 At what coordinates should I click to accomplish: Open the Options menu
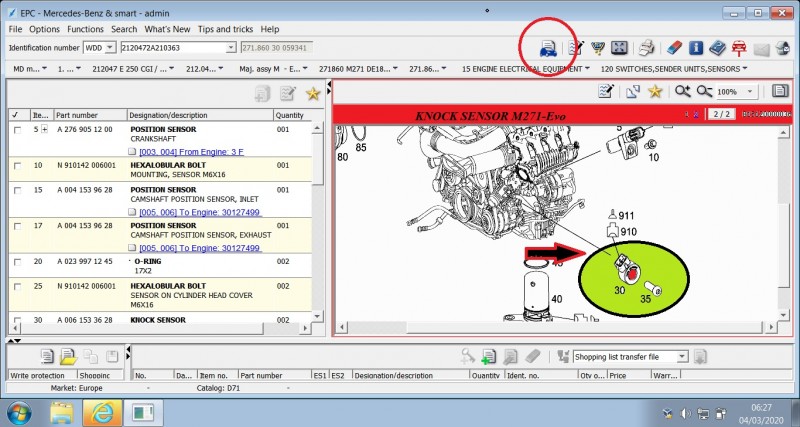(44, 29)
